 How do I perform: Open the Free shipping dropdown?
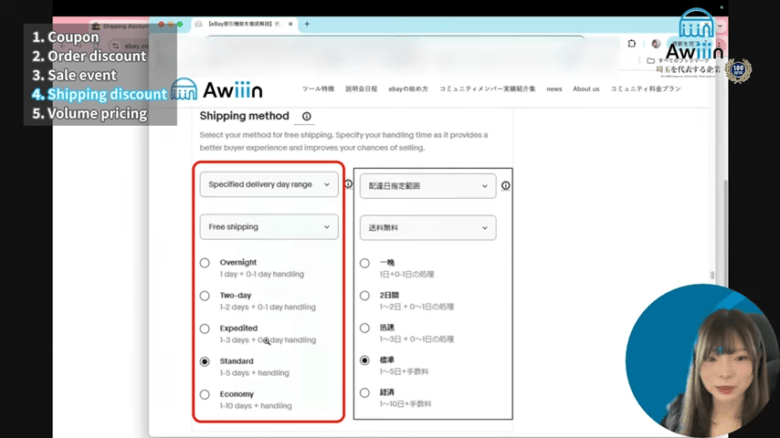click(270, 227)
